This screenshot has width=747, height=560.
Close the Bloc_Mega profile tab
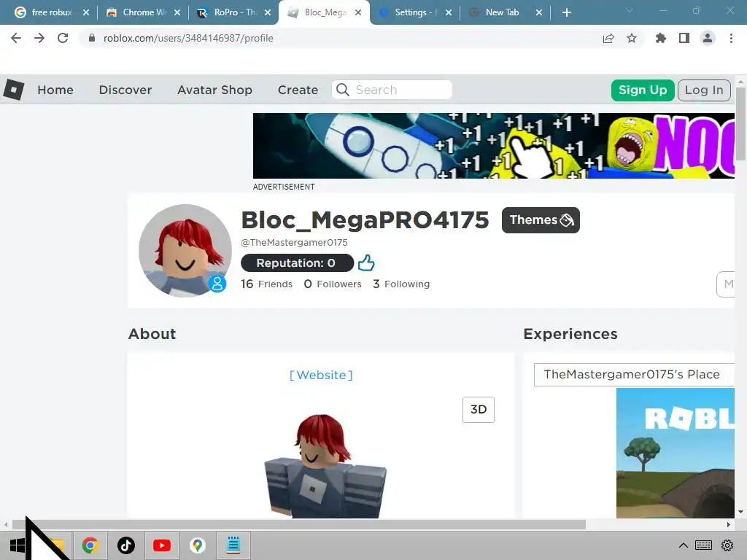point(358,12)
